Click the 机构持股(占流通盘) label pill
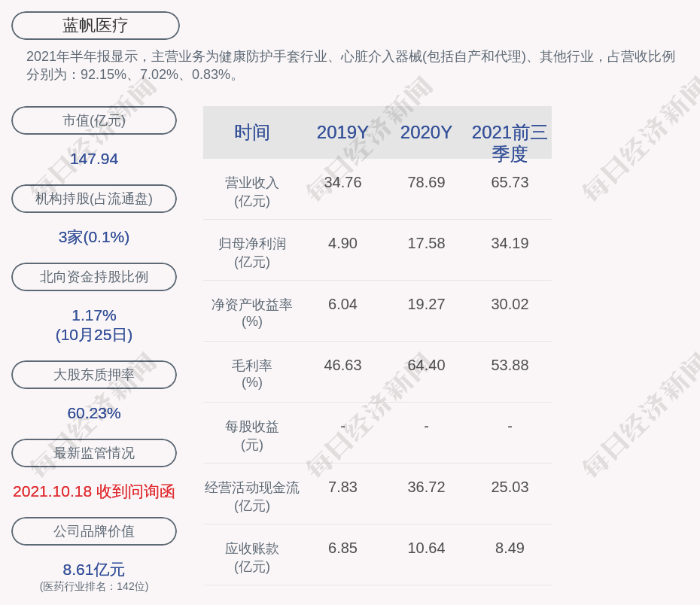Image resolution: width=700 pixels, height=605 pixels. coord(94,199)
